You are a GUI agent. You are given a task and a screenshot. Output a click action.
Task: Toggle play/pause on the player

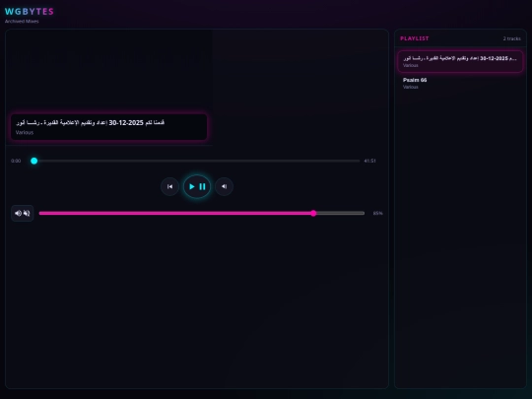[x=197, y=186]
